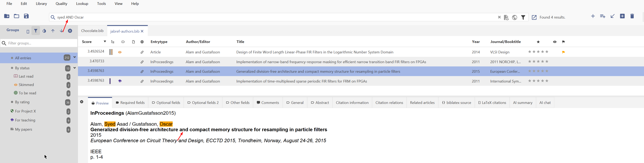The height and width of the screenshot is (163, 644).
Task: Click the New library icon
Action: coord(7,16)
